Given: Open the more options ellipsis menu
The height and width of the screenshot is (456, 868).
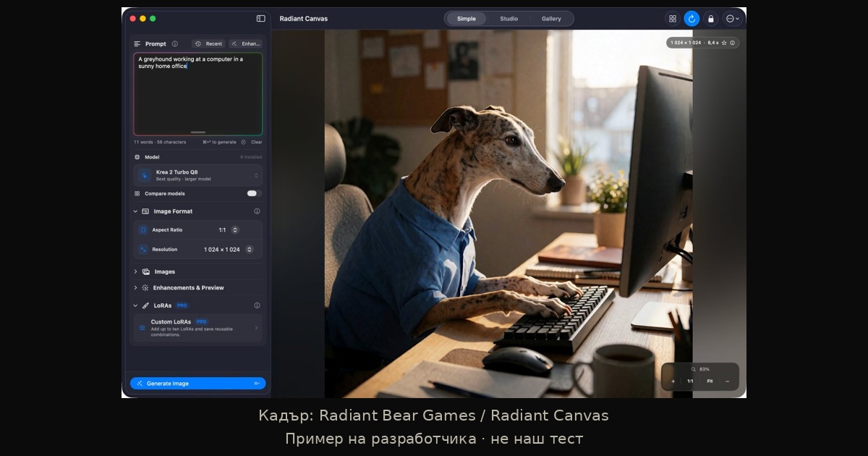Looking at the screenshot, I should tap(733, 19).
